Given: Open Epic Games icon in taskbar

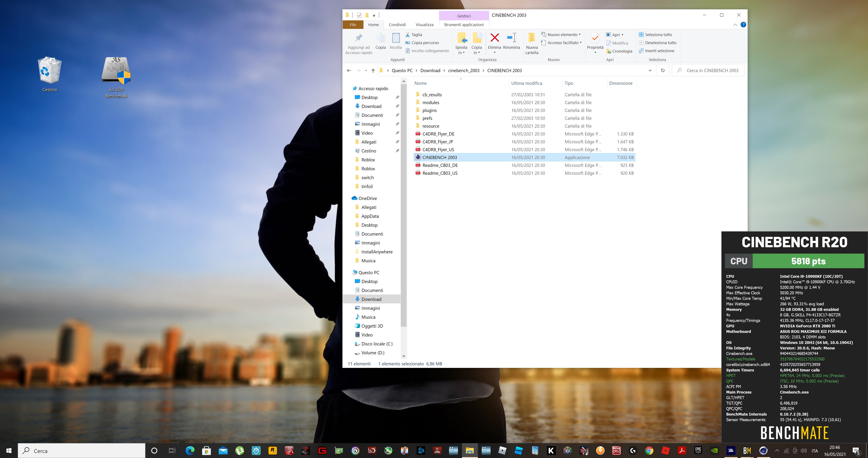Looking at the screenshot, I should pyautogui.click(x=698, y=451).
